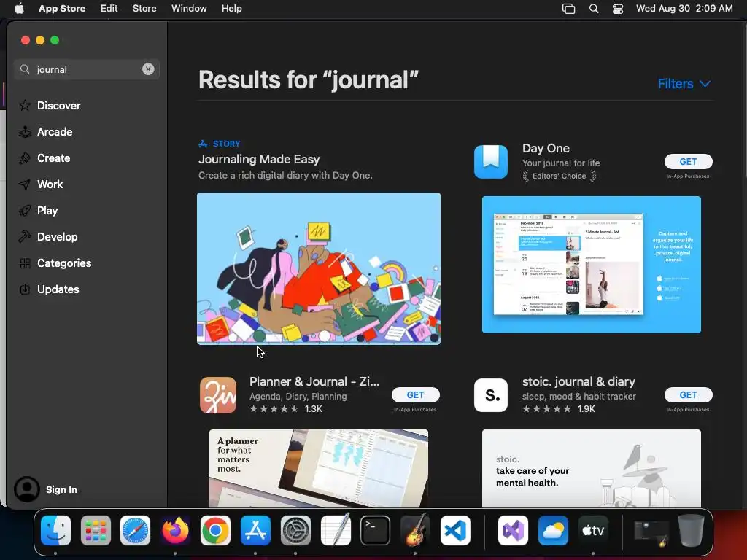This screenshot has width=747, height=560.
Task: Open the Play category
Action: pos(38,210)
